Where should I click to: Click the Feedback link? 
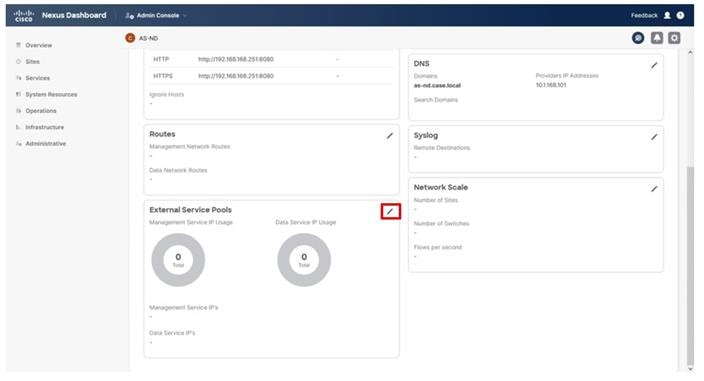pos(644,15)
